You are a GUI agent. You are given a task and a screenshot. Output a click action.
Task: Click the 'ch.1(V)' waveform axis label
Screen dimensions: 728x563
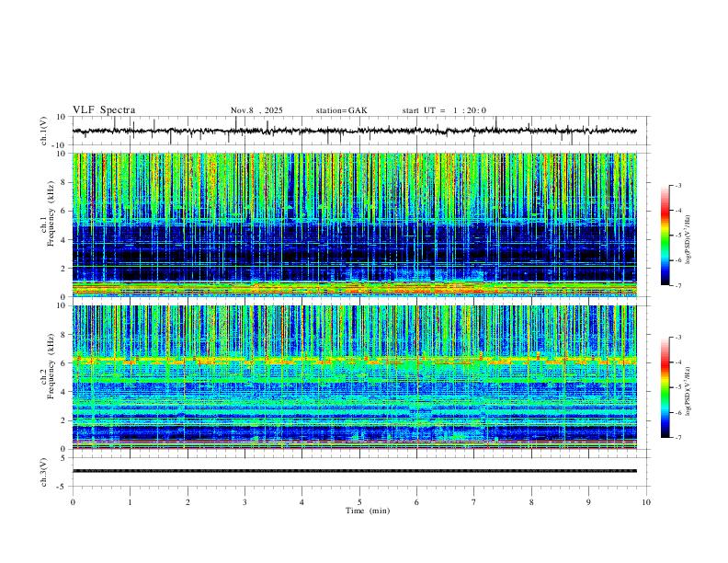(x=44, y=131)
